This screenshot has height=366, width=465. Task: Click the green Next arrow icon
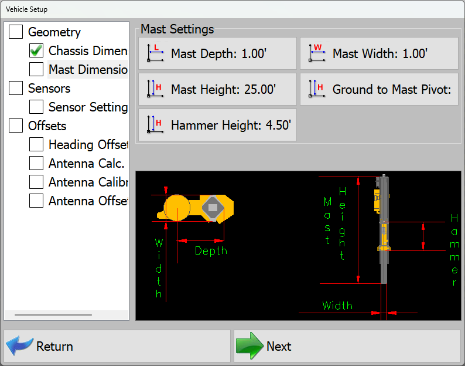click(x=249, y=346)
